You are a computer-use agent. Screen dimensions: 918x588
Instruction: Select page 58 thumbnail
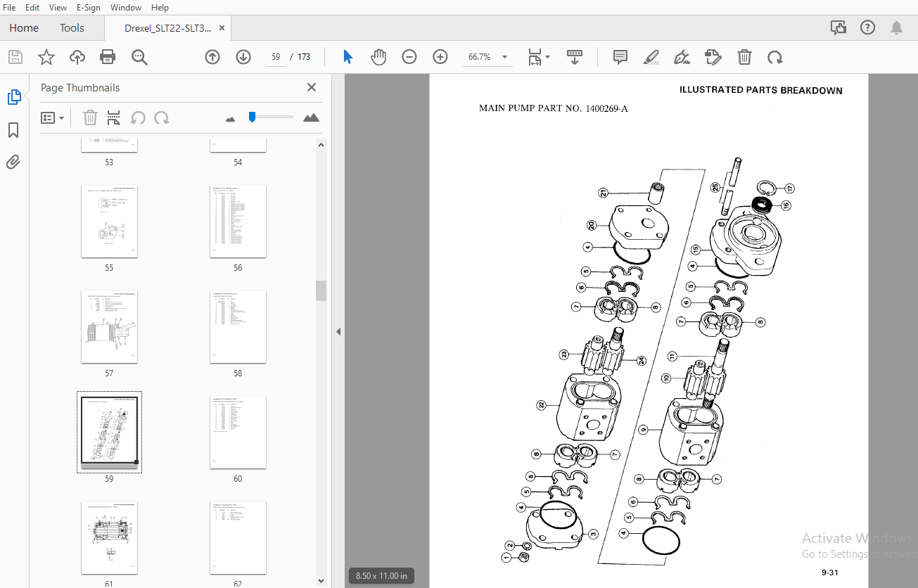pyautogui.click(x=238, y=327)
